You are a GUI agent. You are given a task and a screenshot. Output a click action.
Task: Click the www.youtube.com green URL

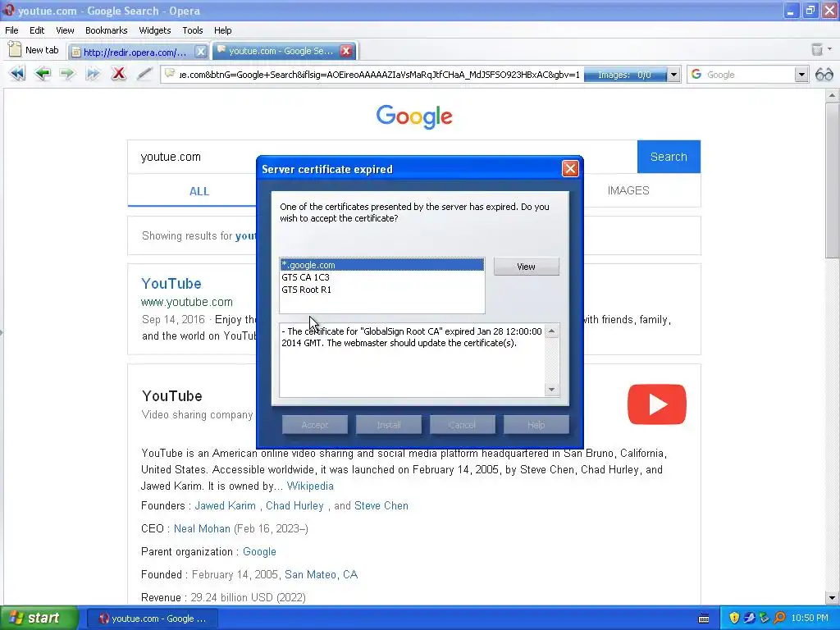[x=187, y=302]
